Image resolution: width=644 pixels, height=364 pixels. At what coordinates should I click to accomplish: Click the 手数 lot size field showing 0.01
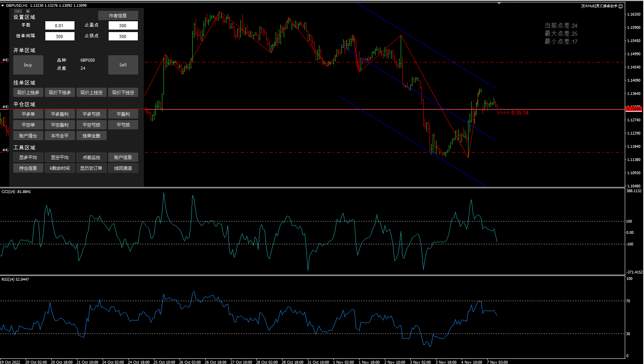(59, 26)
